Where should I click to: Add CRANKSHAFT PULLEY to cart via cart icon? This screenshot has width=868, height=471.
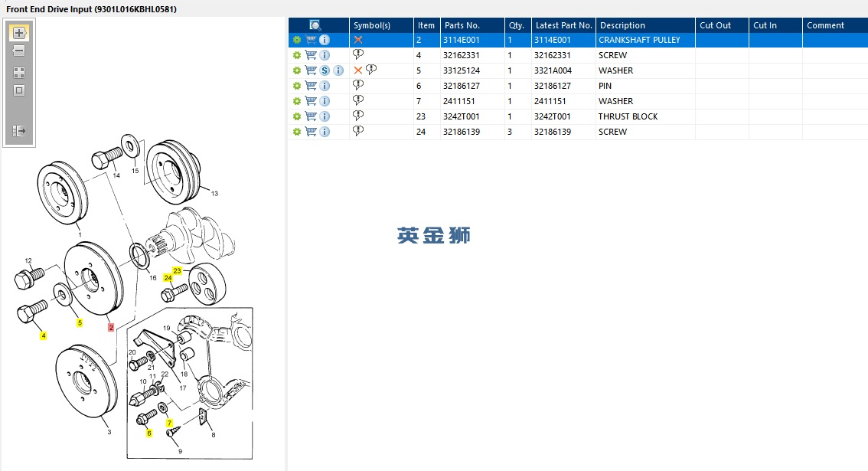(x=311, y=40)
